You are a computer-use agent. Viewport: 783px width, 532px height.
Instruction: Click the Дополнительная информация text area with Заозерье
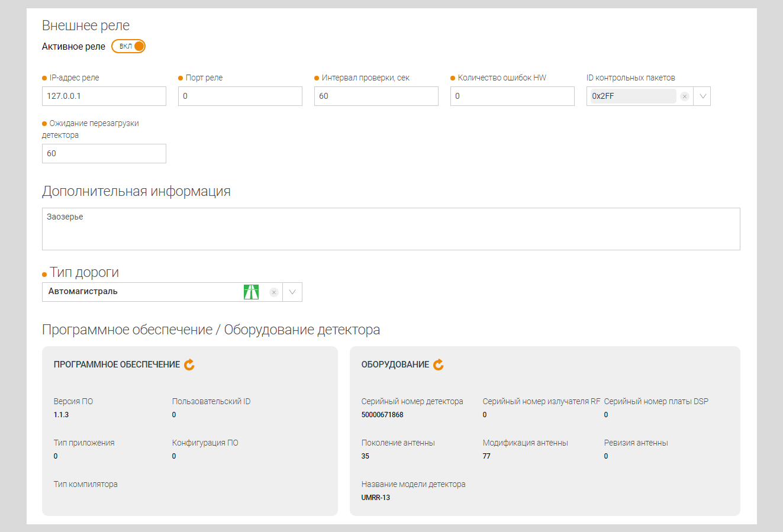391,229
